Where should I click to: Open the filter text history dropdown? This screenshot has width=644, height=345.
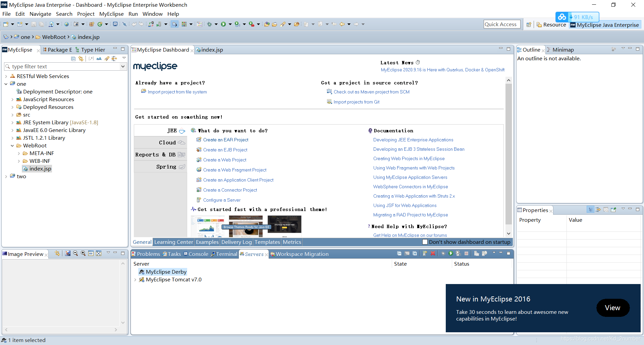coord(123,66)
